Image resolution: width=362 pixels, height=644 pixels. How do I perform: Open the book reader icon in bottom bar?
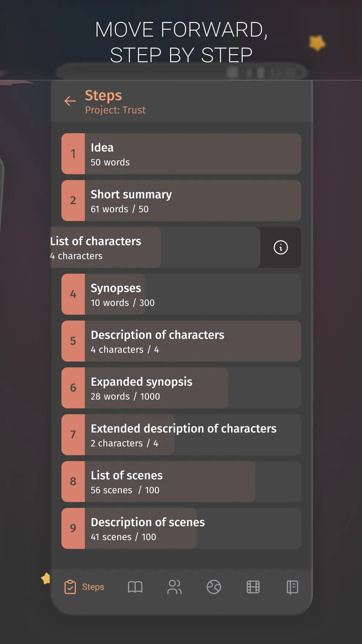coord(135,587)
